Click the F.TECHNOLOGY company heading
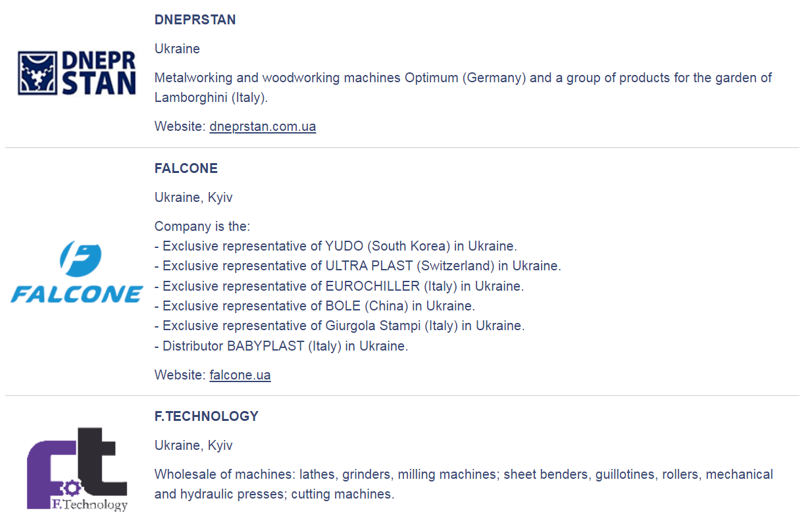Image resolution: width=812 pixels, height=513 pixels. [x=207, y=416]
